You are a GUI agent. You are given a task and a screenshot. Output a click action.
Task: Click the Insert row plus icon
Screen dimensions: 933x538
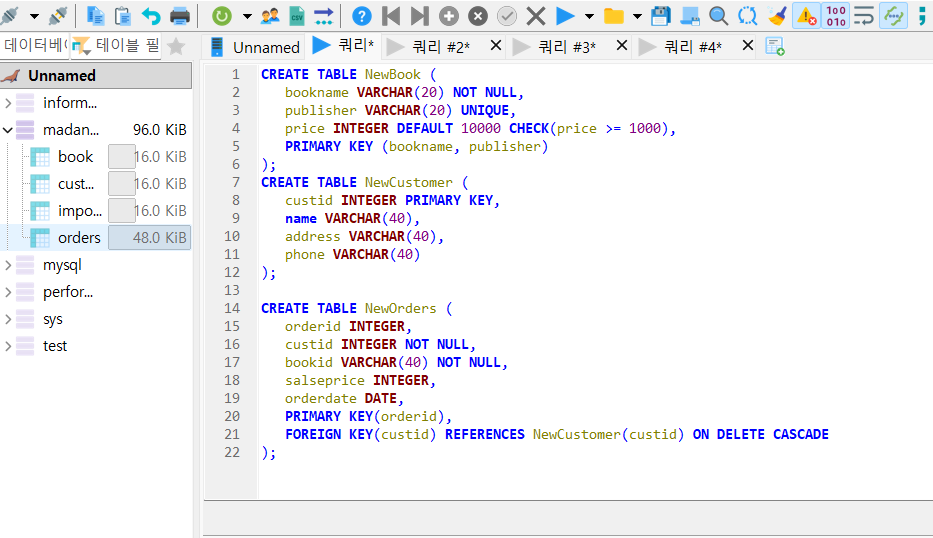tap(449, 16)
